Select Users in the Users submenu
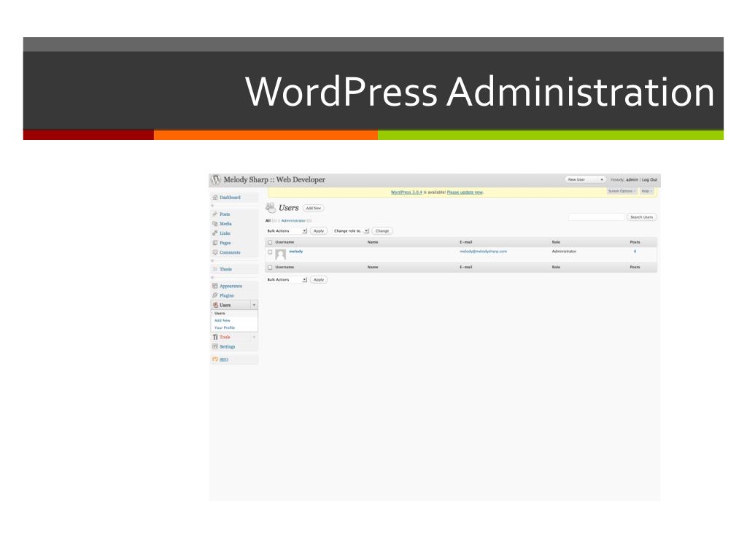This screenshot has height=560, width=747. pos(220,314)
